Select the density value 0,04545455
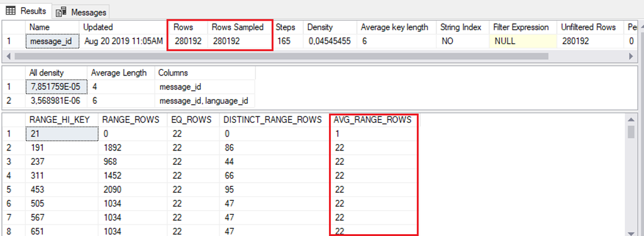The height and width of the screenshot is (236, 644). [x=330, y=41]
